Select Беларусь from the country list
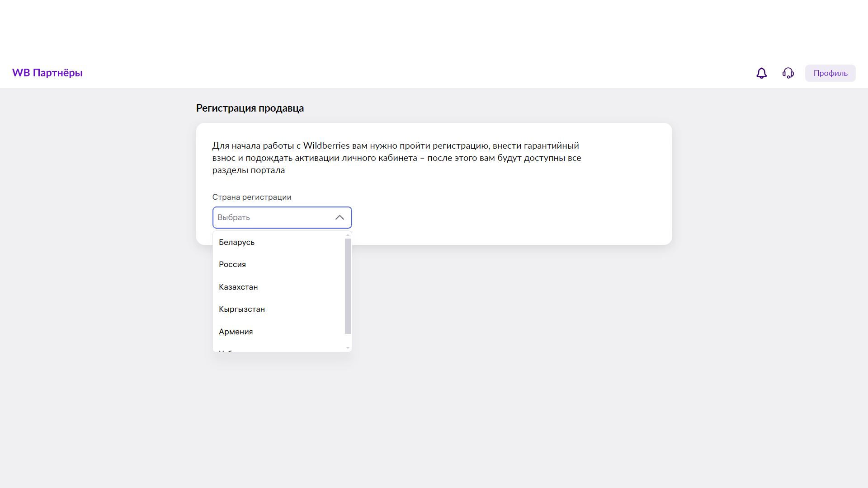This screenshot has height=488, width=868. (x=278, y=242)
